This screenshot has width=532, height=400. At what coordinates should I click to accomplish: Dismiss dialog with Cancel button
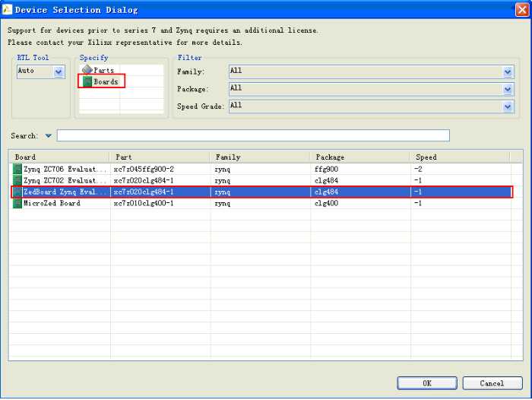pyautogui.click(x=492, y=383)
